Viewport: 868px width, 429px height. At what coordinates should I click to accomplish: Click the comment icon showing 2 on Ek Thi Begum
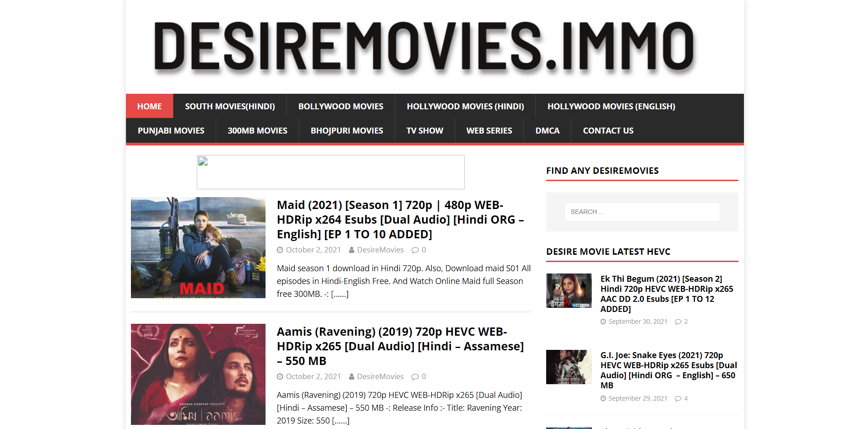click(x=678, y=321)
